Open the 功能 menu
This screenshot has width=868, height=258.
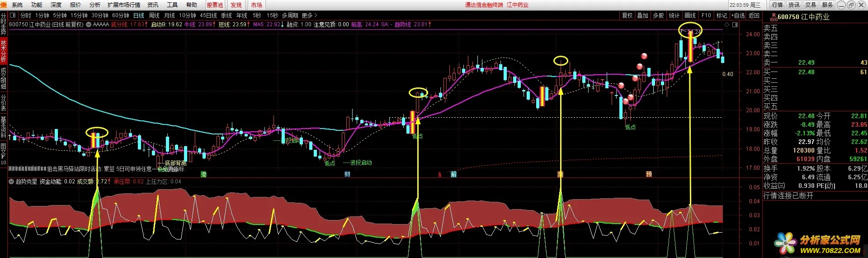37,5
